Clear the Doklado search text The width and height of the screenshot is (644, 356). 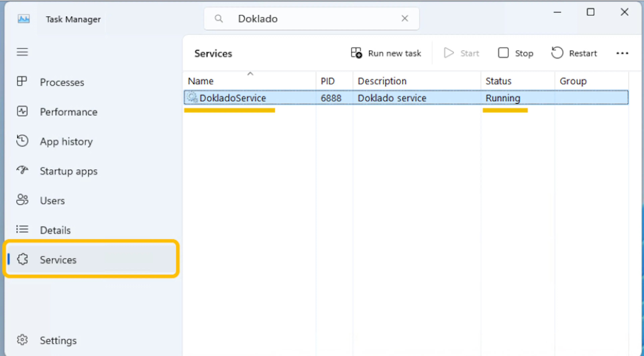(405, 18)
